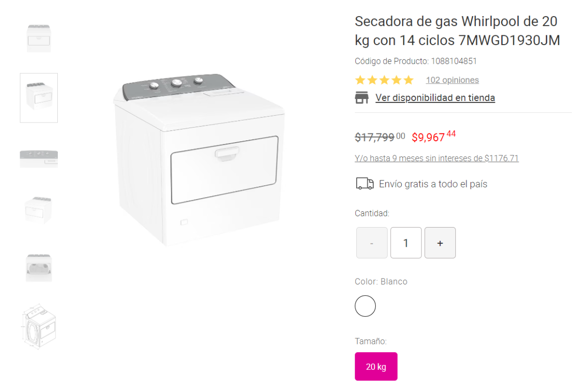Select the open-door dryer thumbnail
The width and height of the screenshot is (588, 384).
[x=39, y=267]
